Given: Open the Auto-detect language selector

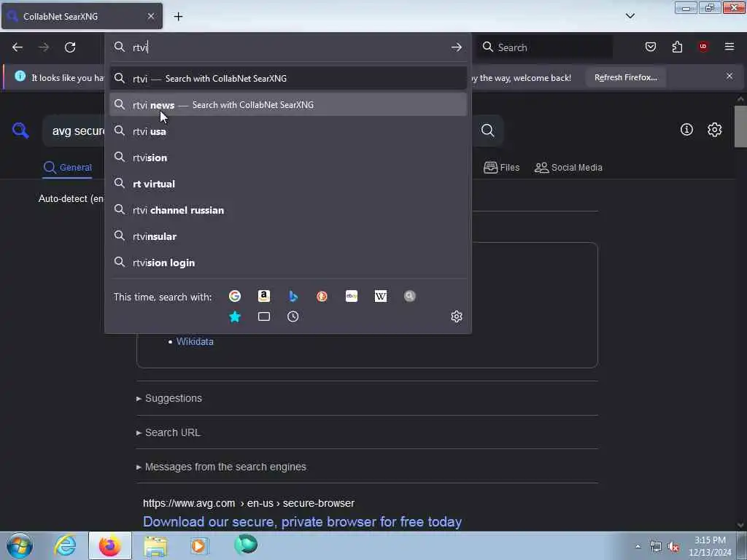Looking at the screenshot, I should tap(71, 198).
